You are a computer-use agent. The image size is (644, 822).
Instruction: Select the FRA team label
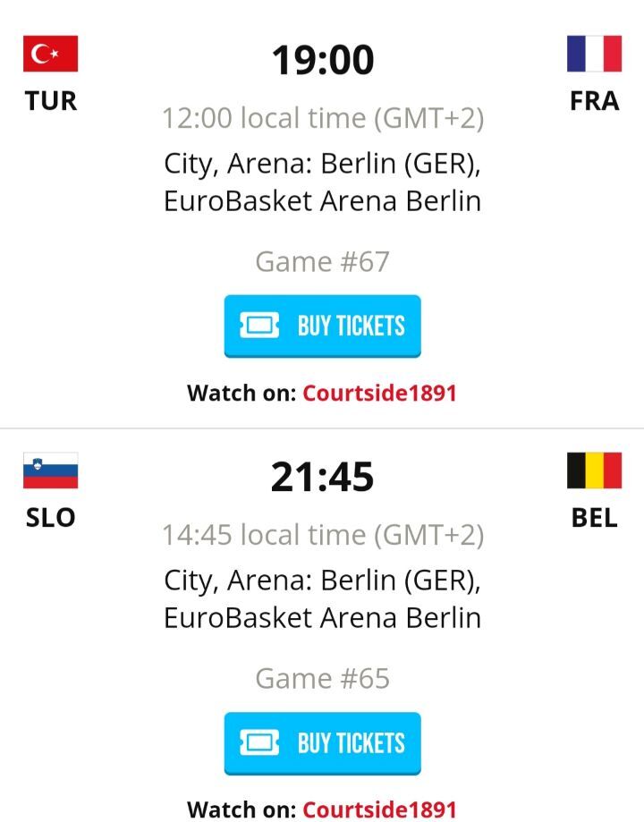pyautogui.click(x=594, y=101)
